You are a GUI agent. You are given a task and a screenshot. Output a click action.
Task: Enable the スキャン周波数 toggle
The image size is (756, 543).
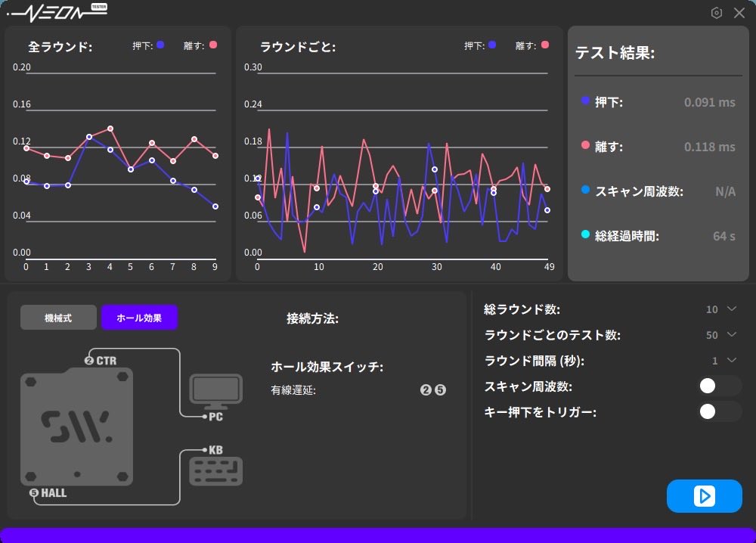tap(718, 386)
